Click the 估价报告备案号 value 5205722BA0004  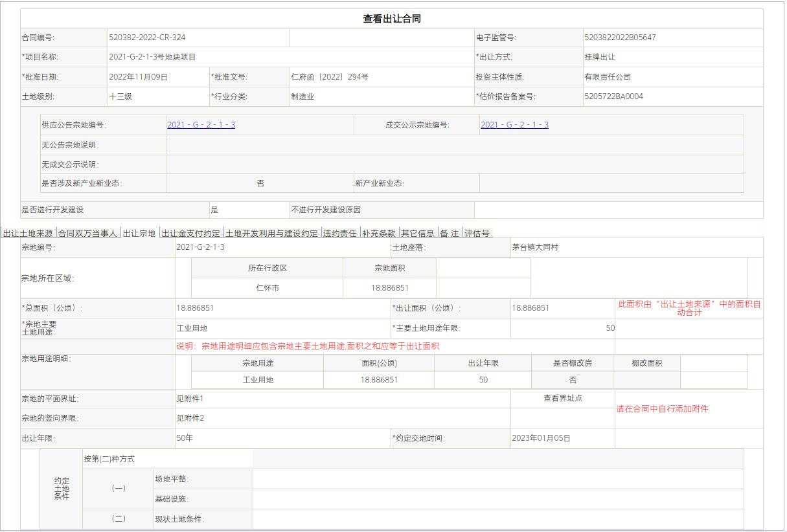tap(613, 96)
